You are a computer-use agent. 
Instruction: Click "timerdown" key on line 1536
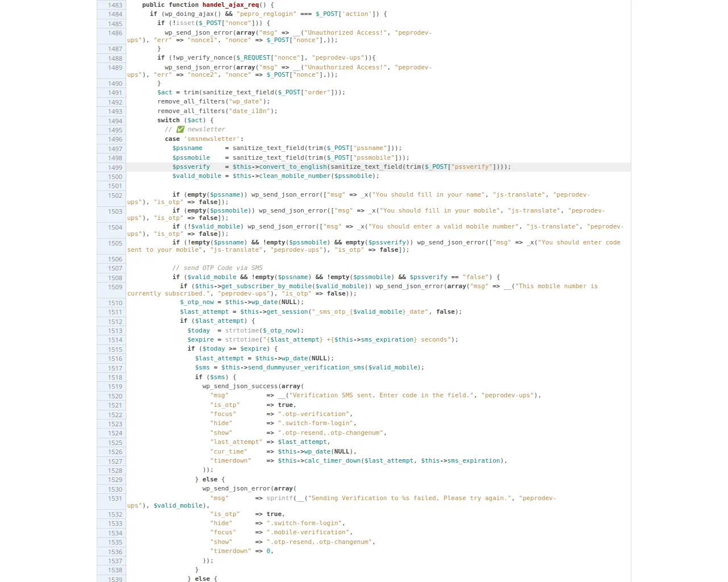click(230, 551)
